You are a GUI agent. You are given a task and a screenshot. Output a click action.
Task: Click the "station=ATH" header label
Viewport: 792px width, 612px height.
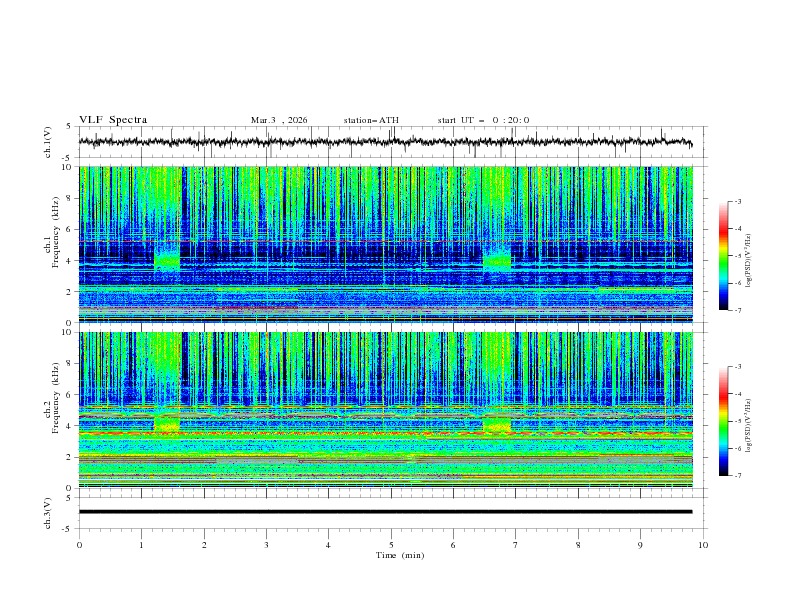tap(371, 120)
